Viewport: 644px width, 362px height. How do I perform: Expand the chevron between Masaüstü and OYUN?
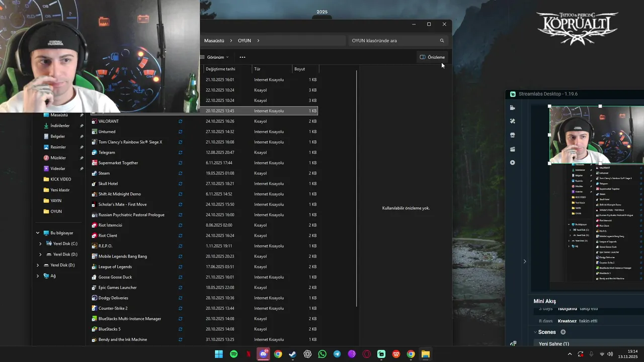pyautogui.click(x=231, y=41)
